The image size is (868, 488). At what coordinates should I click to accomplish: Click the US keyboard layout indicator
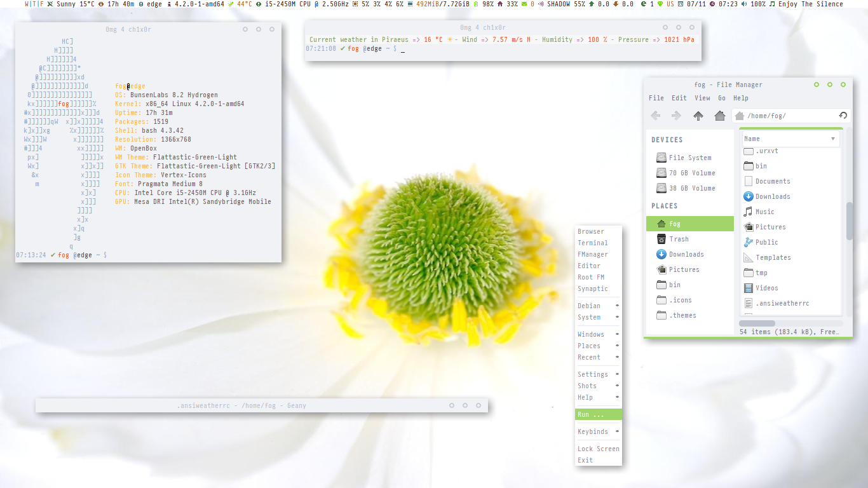666,4
